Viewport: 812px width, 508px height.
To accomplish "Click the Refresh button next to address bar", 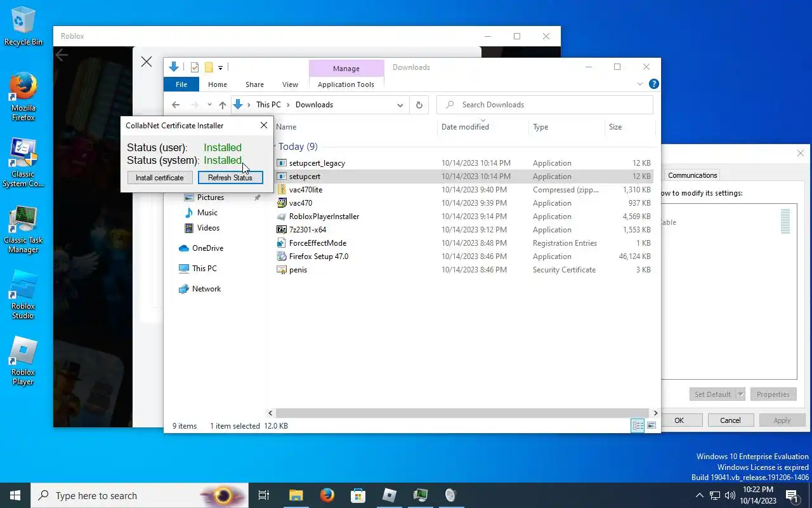I will pos(419,105).
